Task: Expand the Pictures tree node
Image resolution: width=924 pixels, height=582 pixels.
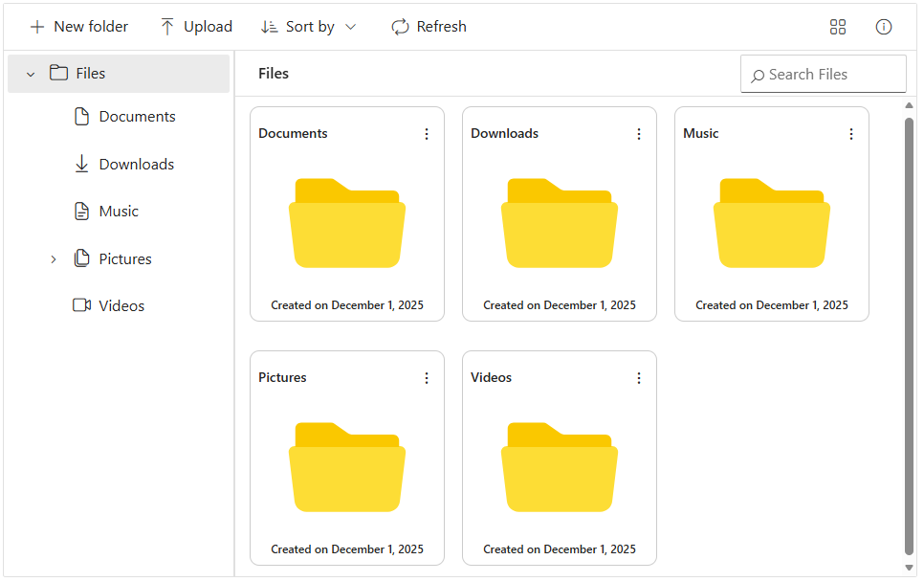Action: [54, 258]
